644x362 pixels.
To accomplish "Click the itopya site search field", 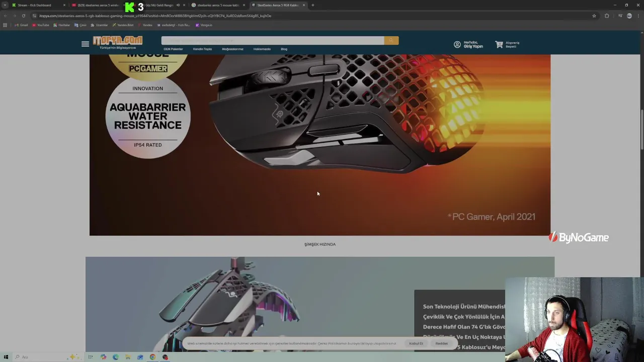I will pos(273,40).
